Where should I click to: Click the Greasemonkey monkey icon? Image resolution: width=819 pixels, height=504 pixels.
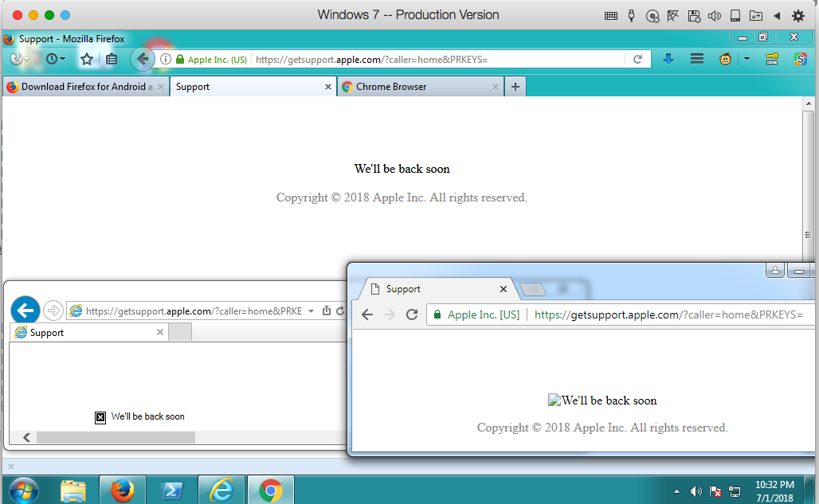(x=725, y=59)
